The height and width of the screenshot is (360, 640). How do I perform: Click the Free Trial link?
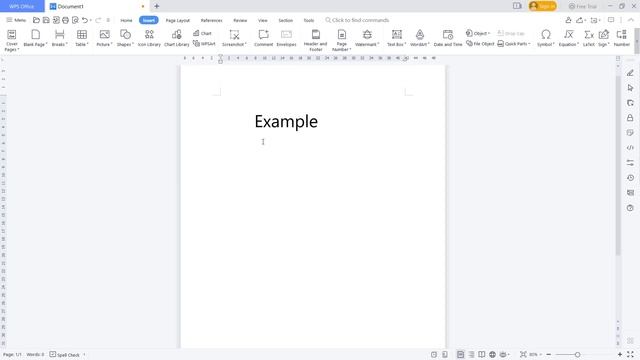point(583,6)
